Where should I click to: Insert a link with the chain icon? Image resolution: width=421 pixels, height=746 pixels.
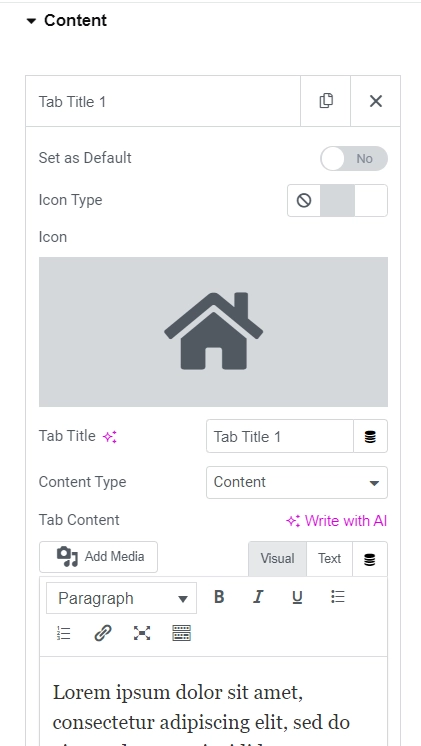[x=103, y=633]
